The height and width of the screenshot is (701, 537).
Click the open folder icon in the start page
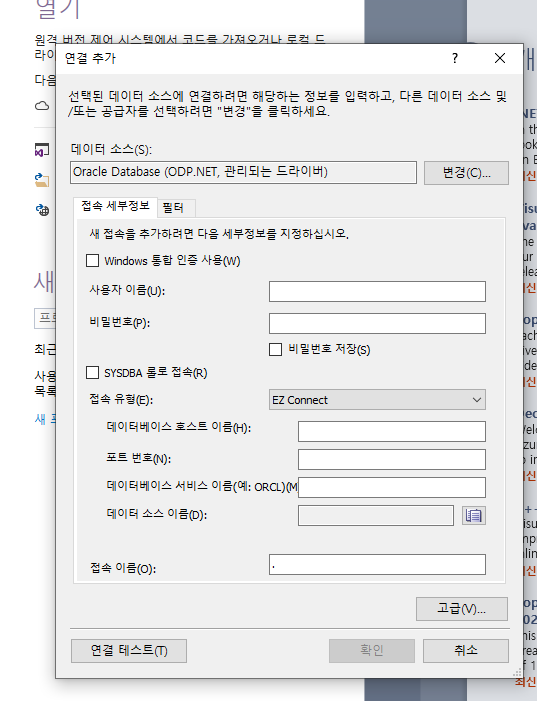[42, 180]
